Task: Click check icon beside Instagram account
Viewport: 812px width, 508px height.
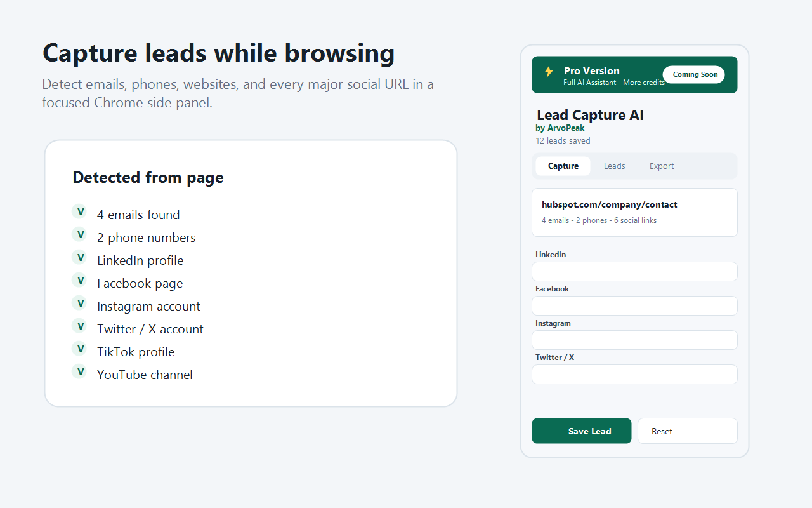Action: point(79,304)
